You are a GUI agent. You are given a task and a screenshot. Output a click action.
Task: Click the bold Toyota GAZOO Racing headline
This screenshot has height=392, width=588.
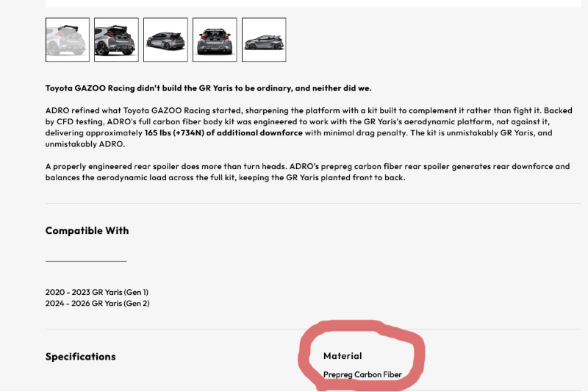tap(208, 88)
